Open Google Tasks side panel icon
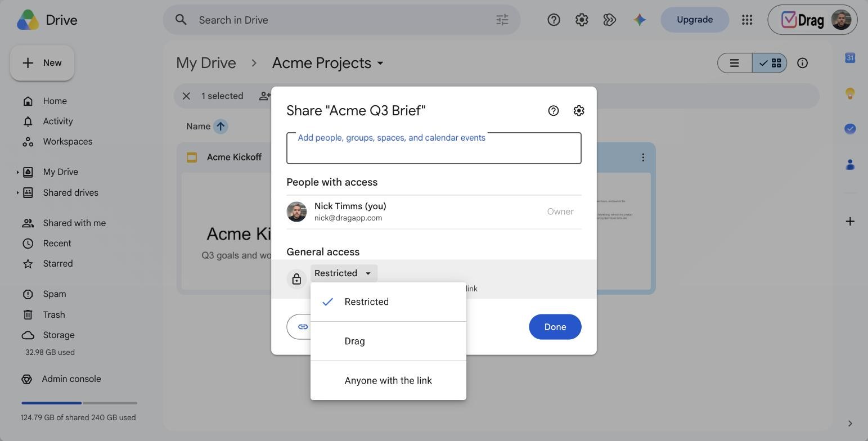 click(850, 129)
